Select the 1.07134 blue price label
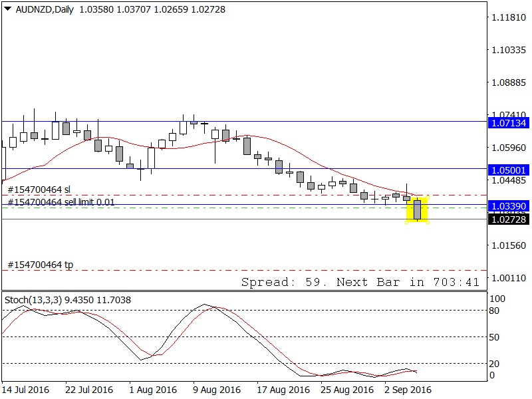This screenshot has width=532, height=399. pos(509,123)
